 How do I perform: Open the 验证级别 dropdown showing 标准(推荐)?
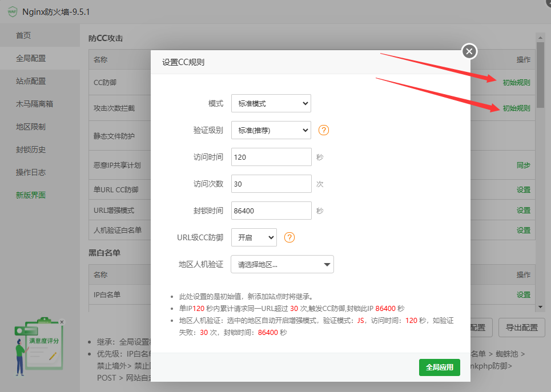[x=271, y=130]
